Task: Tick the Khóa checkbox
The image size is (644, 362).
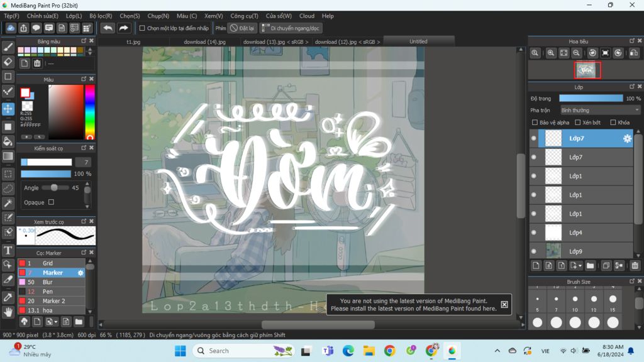Action: point(613,123)
